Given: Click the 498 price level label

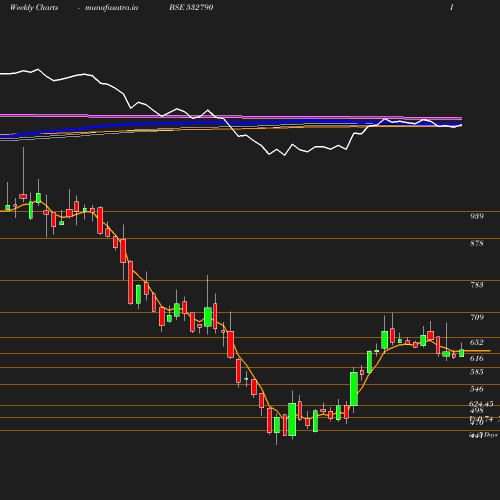Looking at the screenshot, I should coord(477,410).
